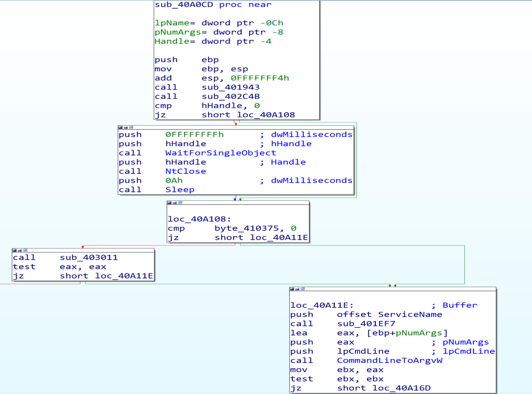Image resolution: width=532 pixels, height=394 pixels.
Task: Click the pencil edit icon on the sub_403011 node
Action: (20, 250)
